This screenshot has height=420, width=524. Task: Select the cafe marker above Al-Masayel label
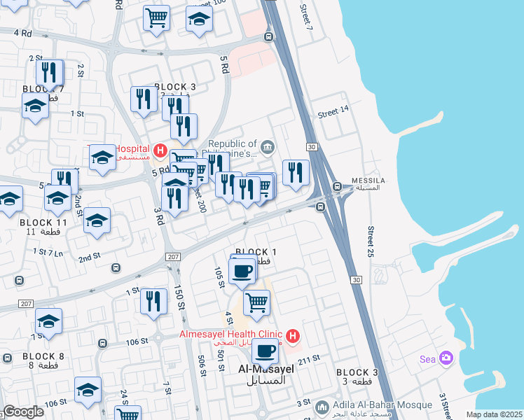tap(265, 353)
